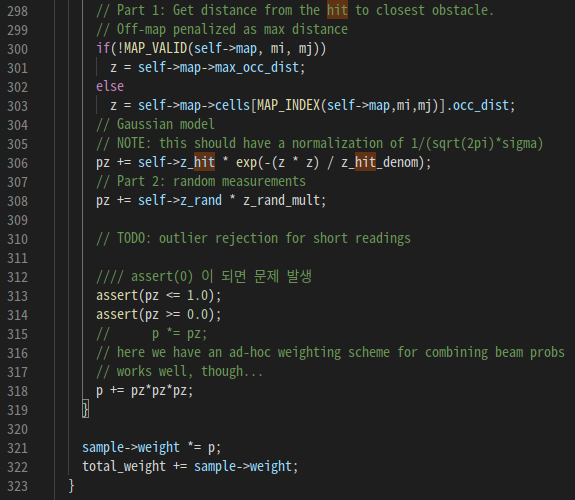Click the closing brace on line 323
This screenshot has width=575, height=500.
point(72,485)
